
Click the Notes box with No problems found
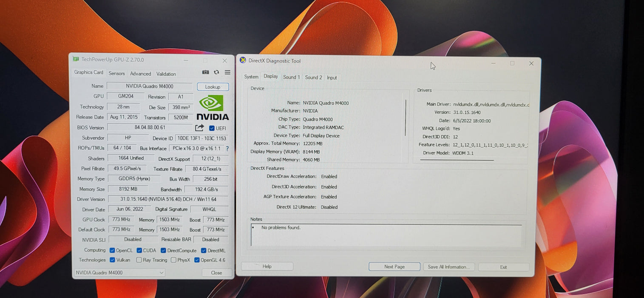coord(386,234)
